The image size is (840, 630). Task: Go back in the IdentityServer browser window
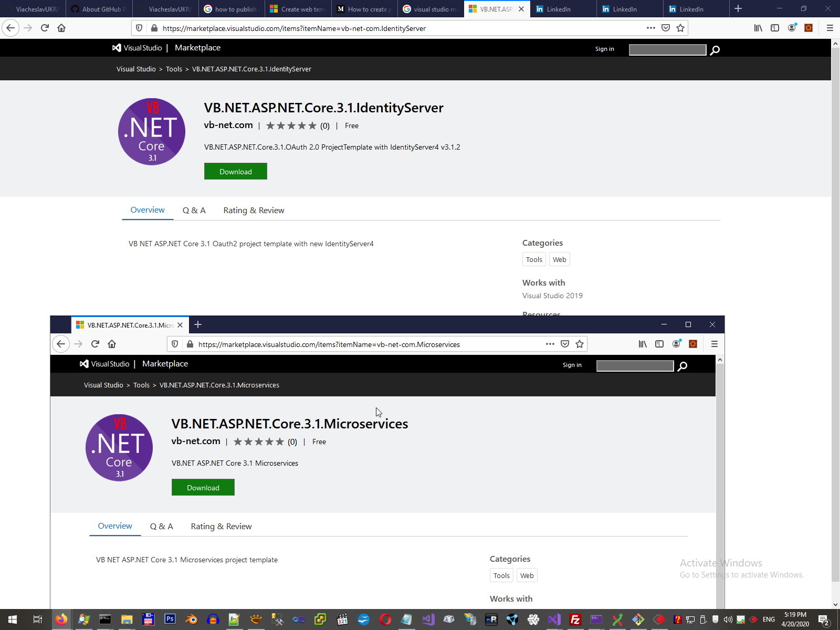coord(10,28)
